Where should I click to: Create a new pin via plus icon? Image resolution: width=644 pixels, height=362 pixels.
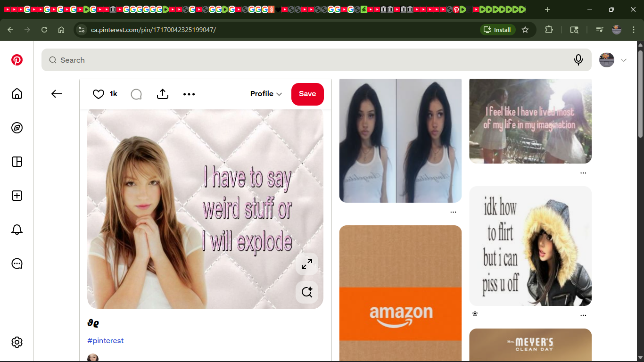17,196
